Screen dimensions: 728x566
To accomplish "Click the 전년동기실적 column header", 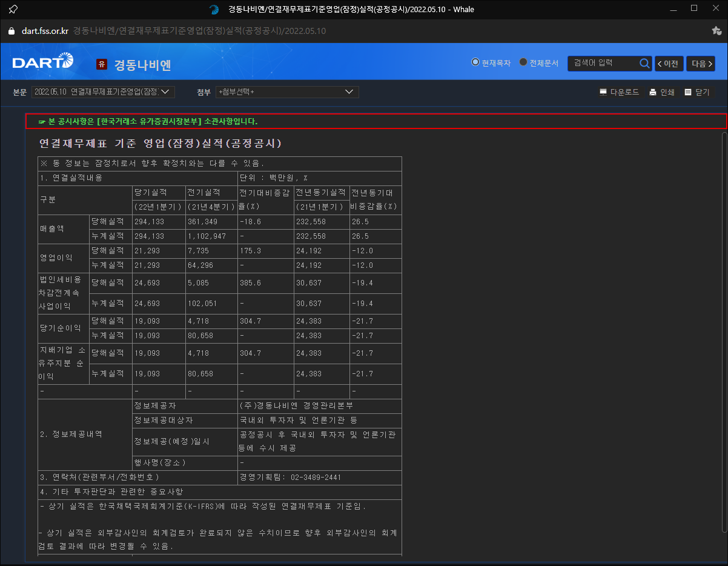I will click(x=322, y=193).
